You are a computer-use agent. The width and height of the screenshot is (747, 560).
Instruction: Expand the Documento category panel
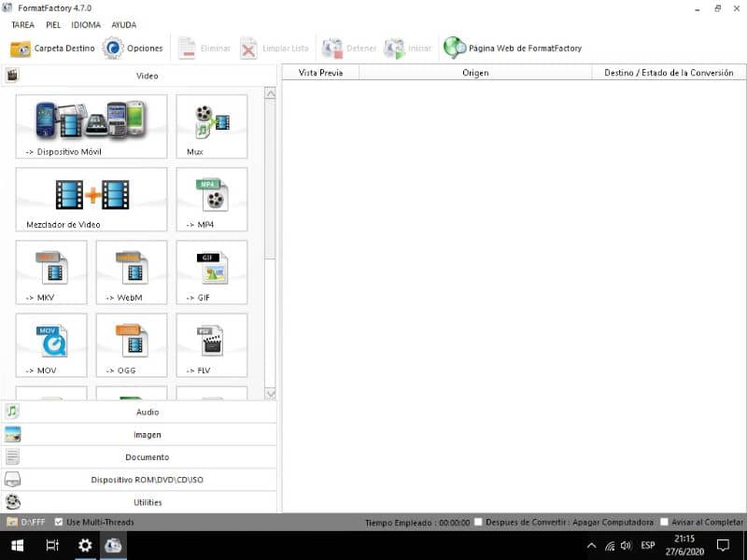point(139,456)
